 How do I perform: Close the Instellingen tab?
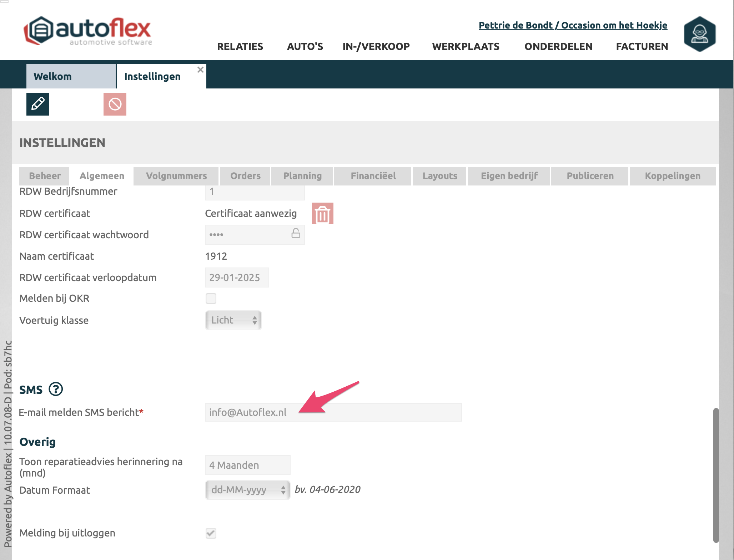(x=200, y=70)
